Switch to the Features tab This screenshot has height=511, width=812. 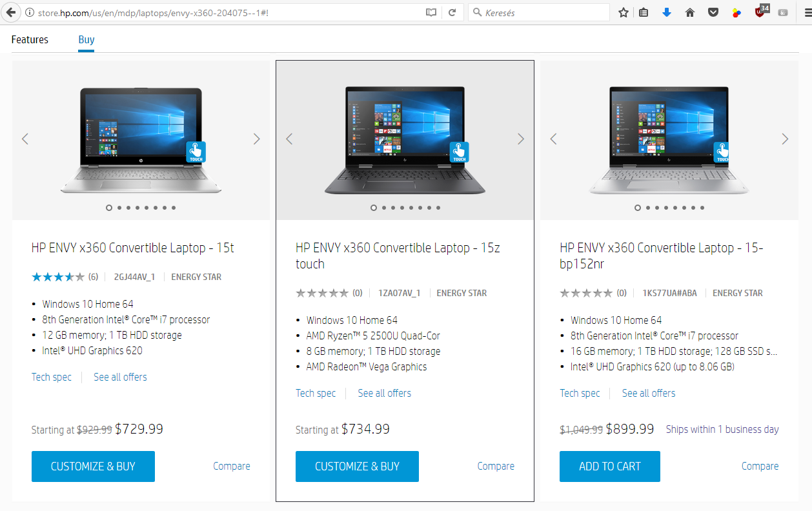pos(30,40)
